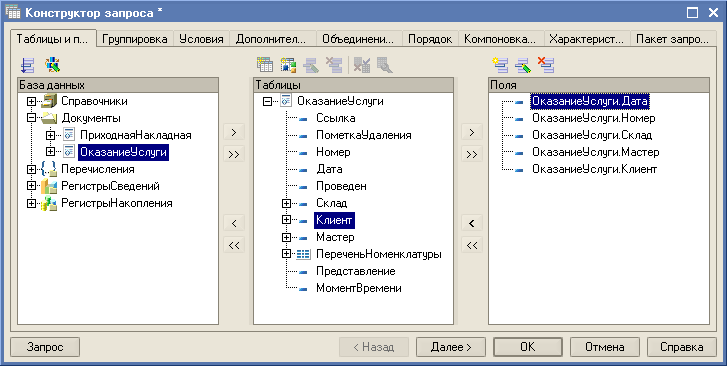Open the Характерист... tab
The height and width of the screenshot is (366, 727).
click(587, 39)
